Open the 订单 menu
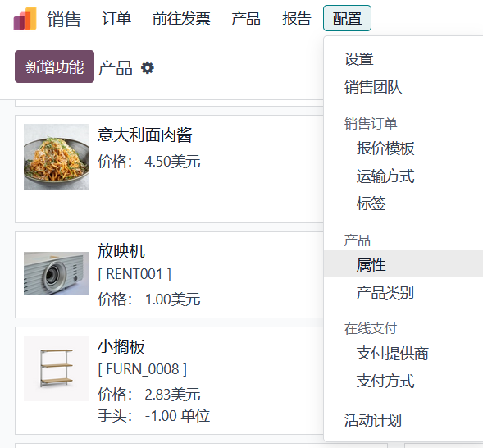Image resolution: width=483 pixels, height=448 pixels. [x=116, y=19]
